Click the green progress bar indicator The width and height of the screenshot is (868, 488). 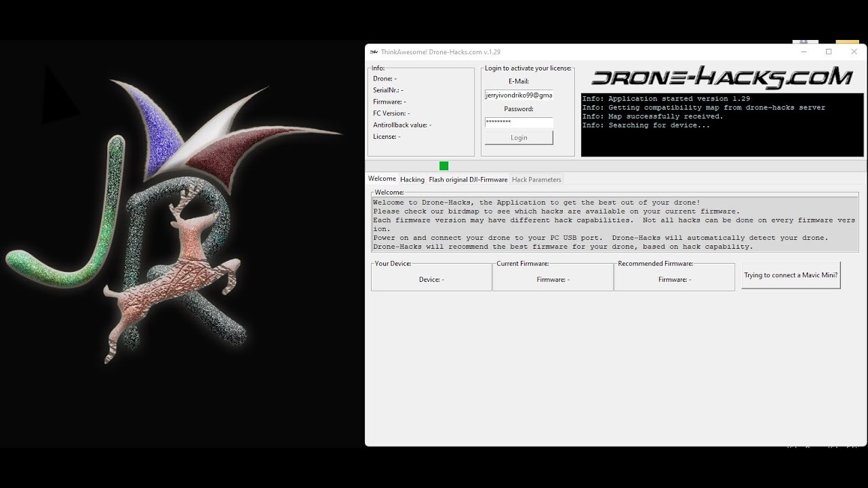pyautogui.click(x=443, y=166)
